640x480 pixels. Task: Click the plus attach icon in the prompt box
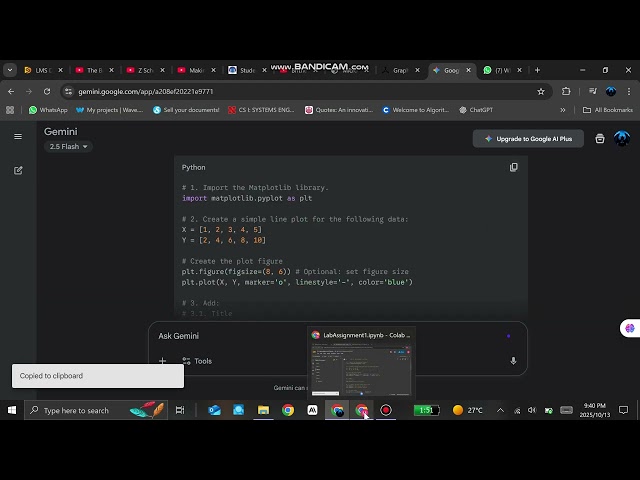click(162, 361)
